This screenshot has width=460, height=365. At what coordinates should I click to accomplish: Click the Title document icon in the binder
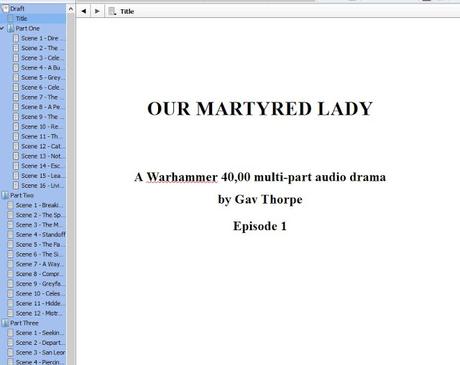pyautogui.click(x=11, y=19)
